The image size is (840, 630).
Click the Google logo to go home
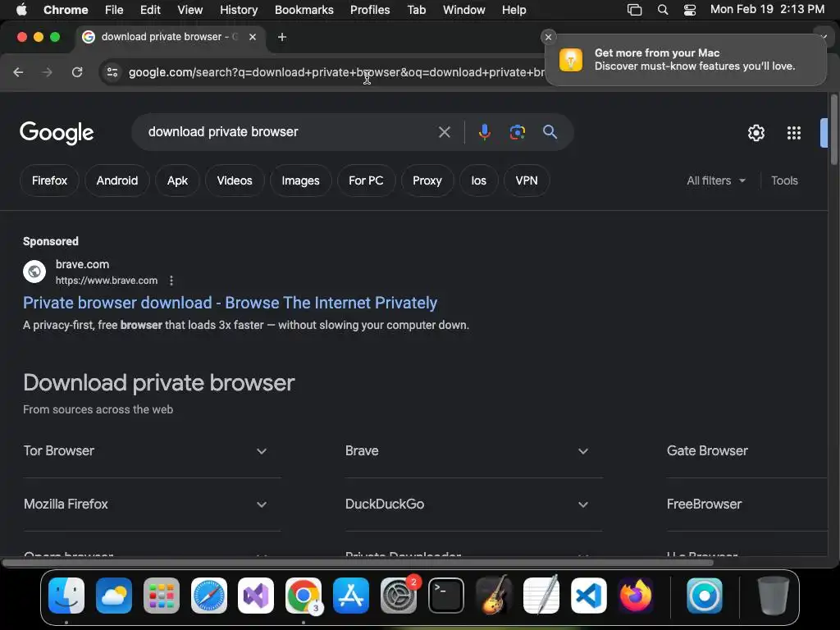coord(57,132)
